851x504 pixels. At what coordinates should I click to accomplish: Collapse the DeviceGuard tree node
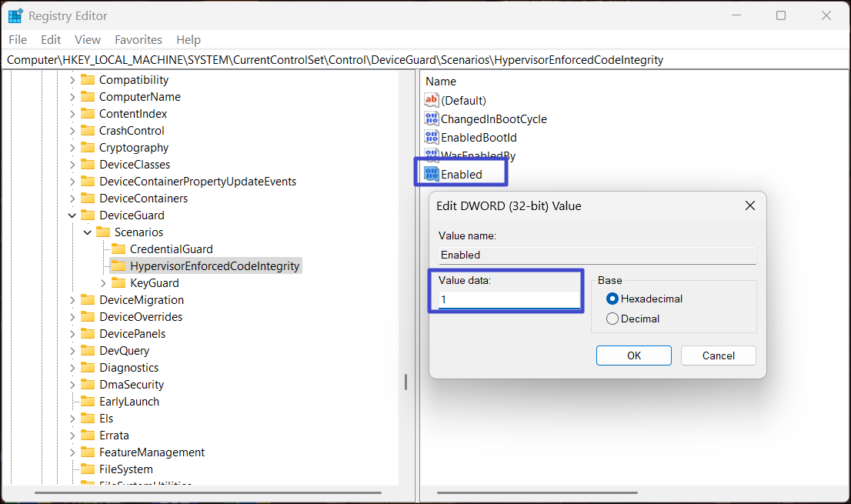pos(72,215)
